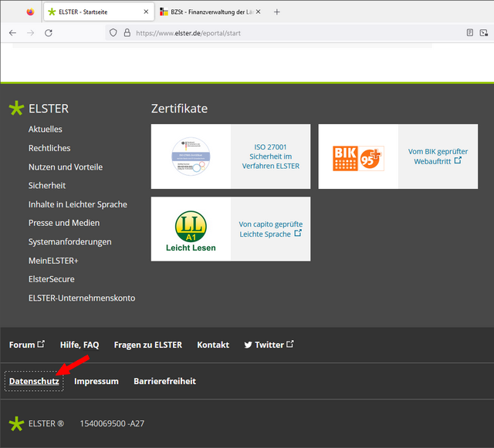Reload the page with refresh icon
Image resolution: width=494 pixels, height=448 pixels.
tap(49, 32)
